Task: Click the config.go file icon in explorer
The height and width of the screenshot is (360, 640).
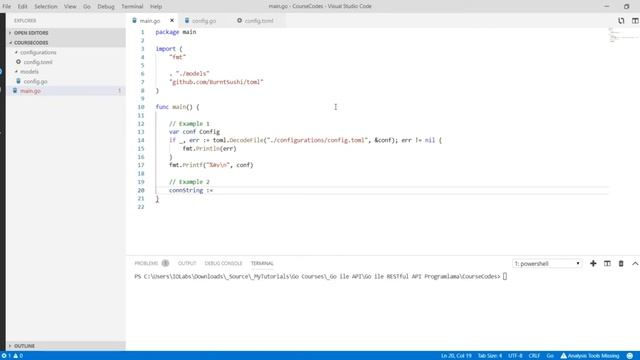Action: (x=18, y=81)
